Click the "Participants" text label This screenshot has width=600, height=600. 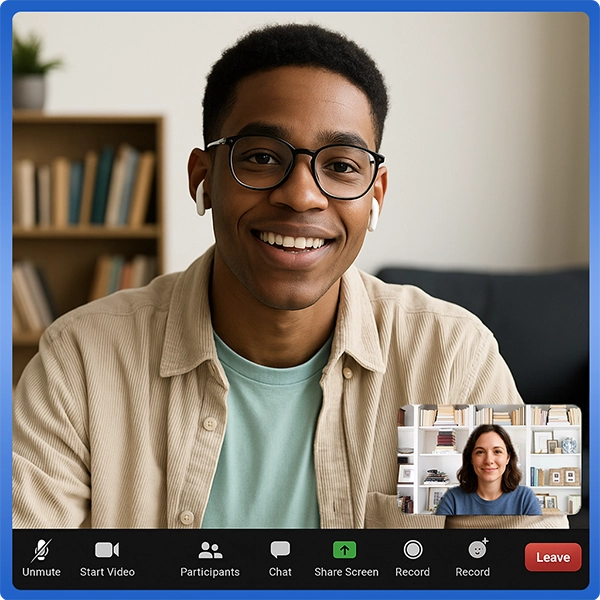(210, 572)
